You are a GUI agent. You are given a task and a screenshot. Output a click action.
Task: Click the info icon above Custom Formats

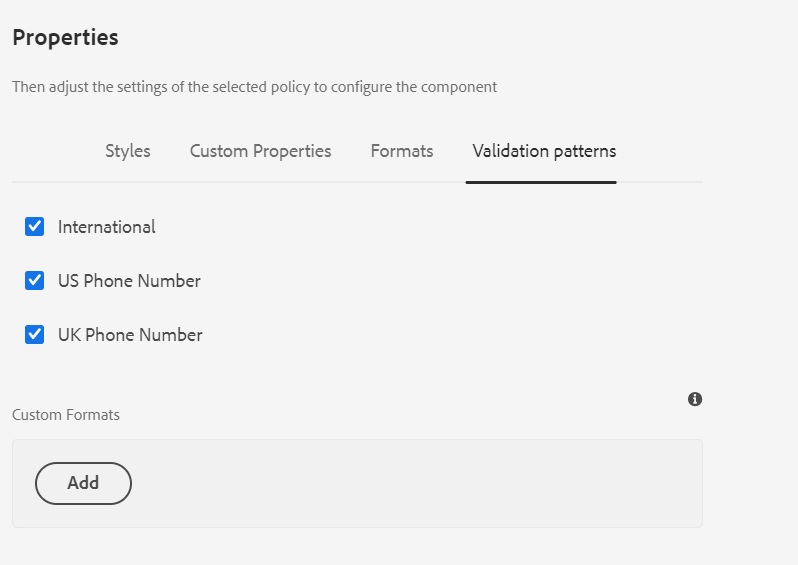[695, 399]
